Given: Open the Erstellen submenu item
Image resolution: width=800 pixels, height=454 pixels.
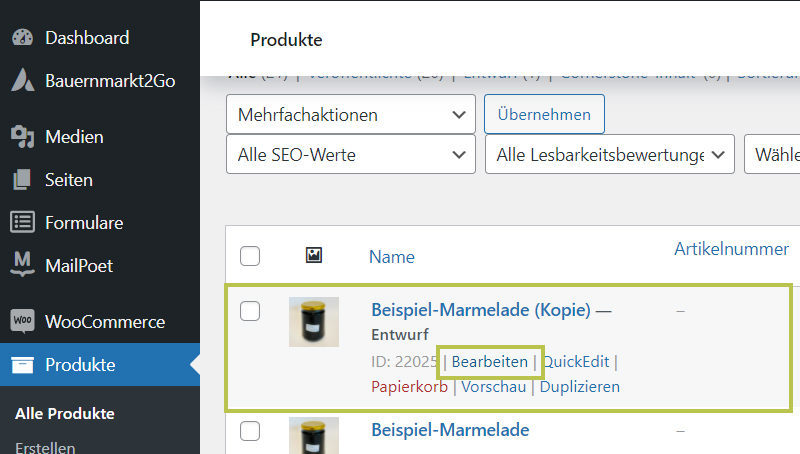Looking at the screenshot, I should (45, 446).
